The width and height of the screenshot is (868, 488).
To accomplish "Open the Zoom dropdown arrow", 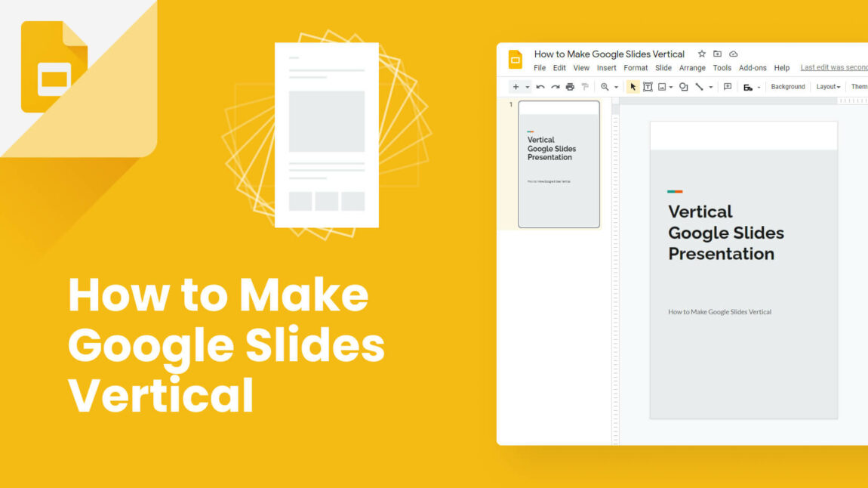I will [x=614, y=86].
